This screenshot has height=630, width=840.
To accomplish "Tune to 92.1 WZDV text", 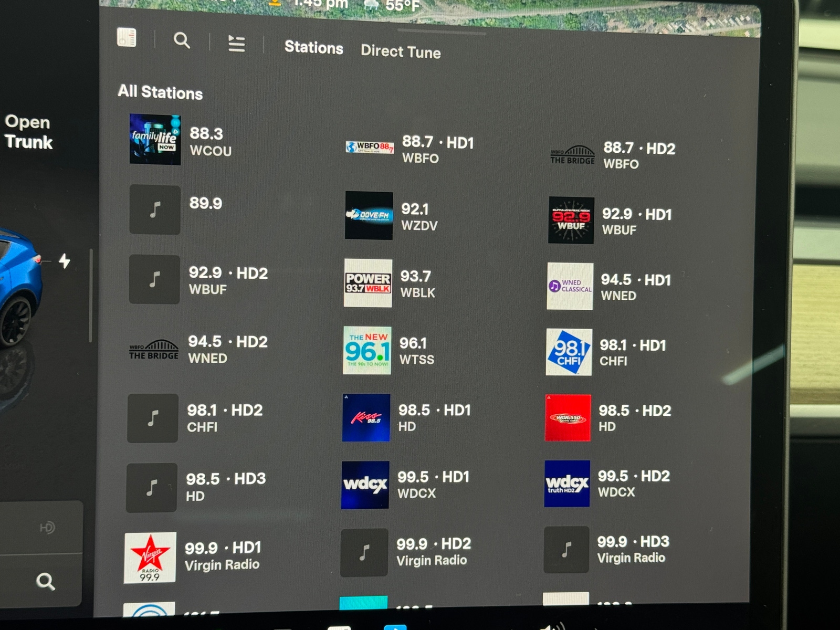I will [419, 217].
